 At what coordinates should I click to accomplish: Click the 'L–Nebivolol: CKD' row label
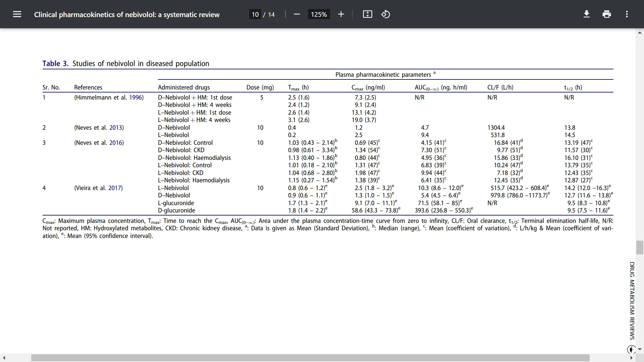pyautogui.click(x=181, y=173)
